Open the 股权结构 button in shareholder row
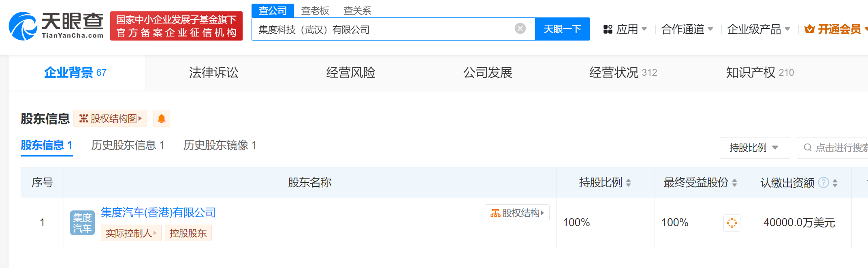 coord(517,213)
